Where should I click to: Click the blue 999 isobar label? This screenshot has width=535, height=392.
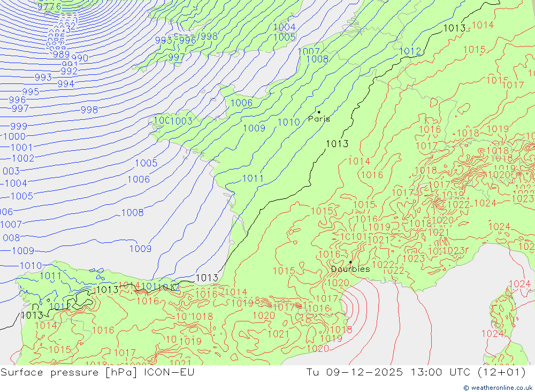(19, 126)
